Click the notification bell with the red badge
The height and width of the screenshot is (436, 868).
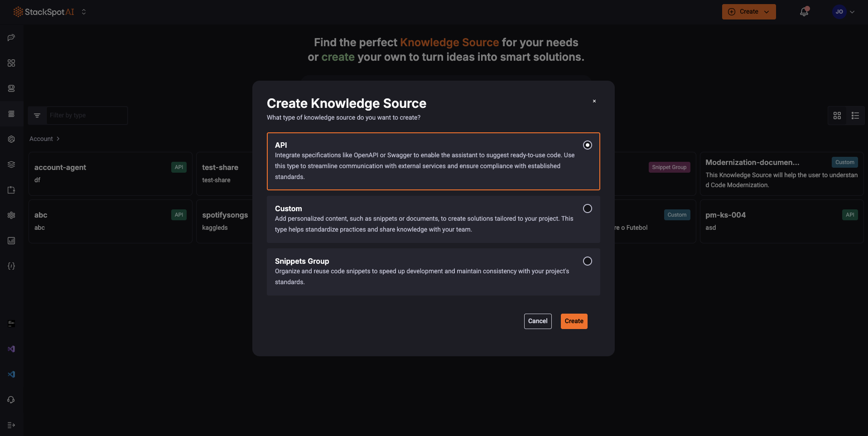[804, 11]
